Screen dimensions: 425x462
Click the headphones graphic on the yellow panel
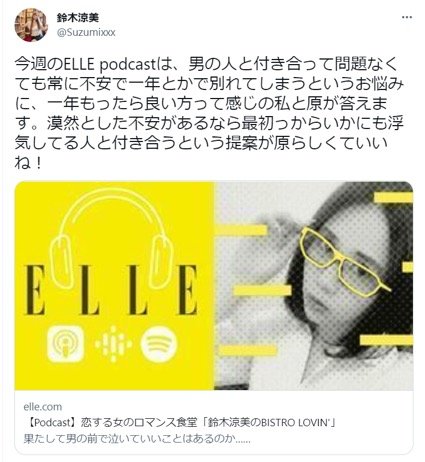(111, 238)
